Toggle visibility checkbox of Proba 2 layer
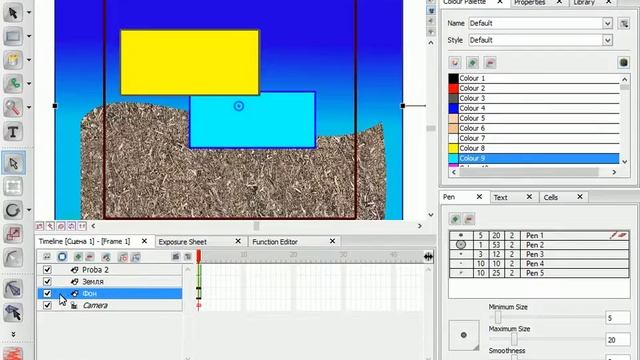The height and width of the screenshot is (360, 640). [x=47, y=270]
